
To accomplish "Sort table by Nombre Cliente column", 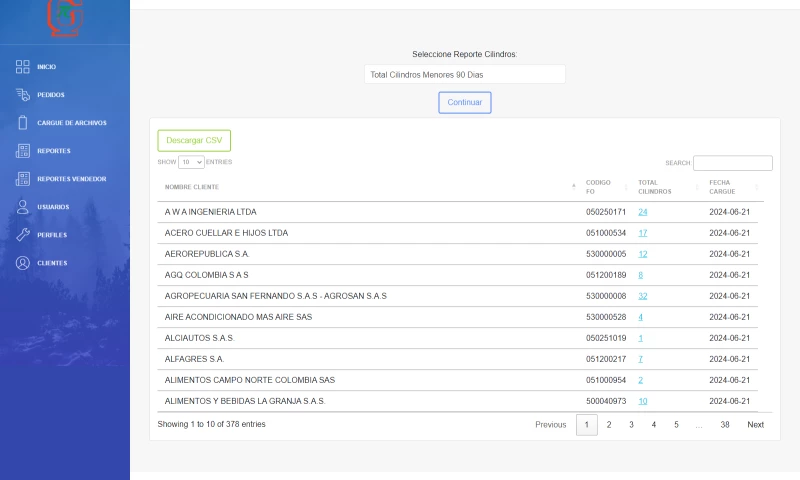I will 368,187.
